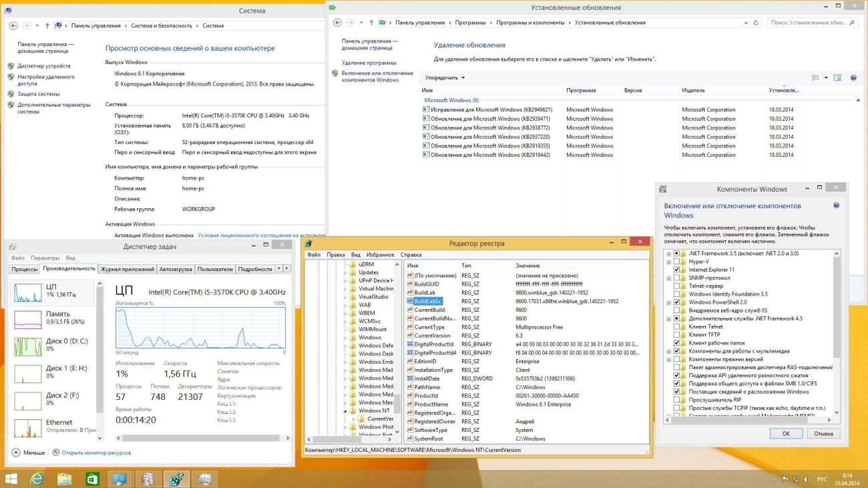Select the Memory graph in Task Manager
This screenshot has width=868, height=488.
[x=28, y=319]
